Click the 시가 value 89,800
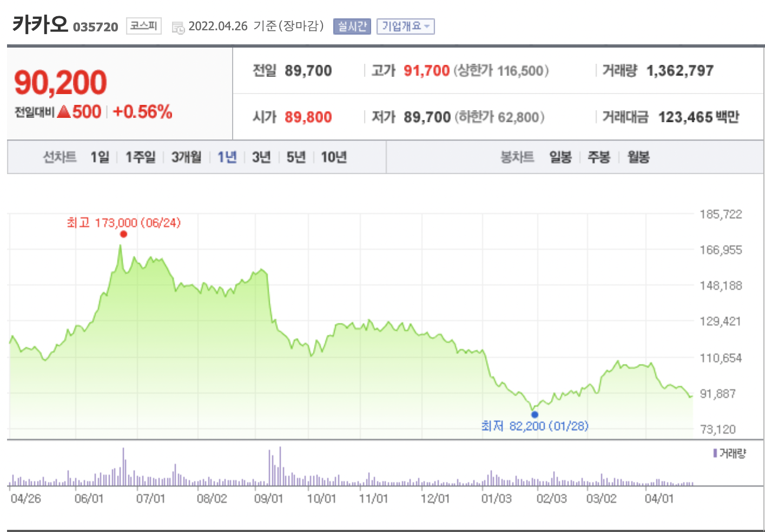The width and height of the screenshot is (765, 532). [308, 117]
